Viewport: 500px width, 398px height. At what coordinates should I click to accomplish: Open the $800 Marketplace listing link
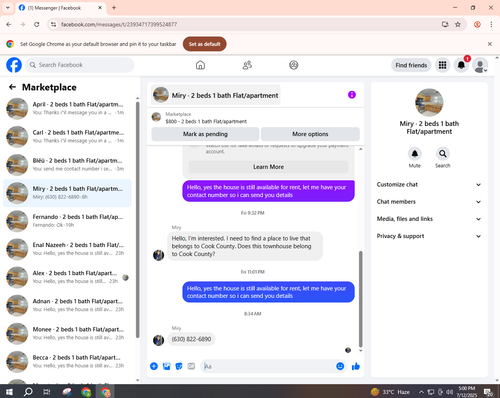(x=206, y=121)
